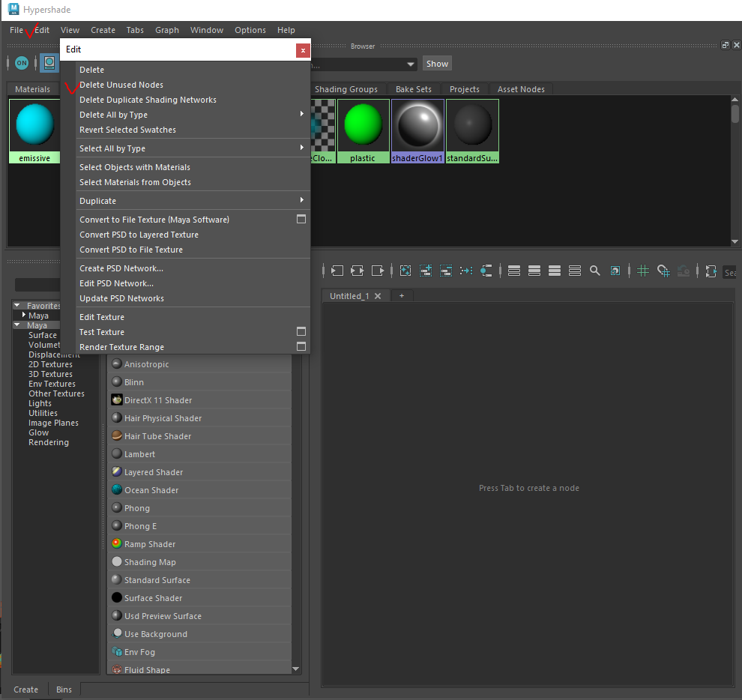Open option box for Test Texture

click(x=301, y=331)
